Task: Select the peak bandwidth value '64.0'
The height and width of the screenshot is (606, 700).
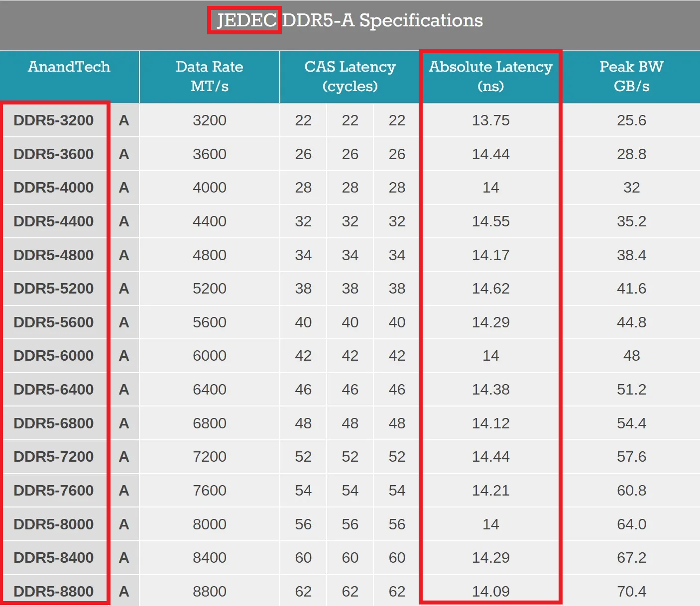Action: tap(631, 524)
